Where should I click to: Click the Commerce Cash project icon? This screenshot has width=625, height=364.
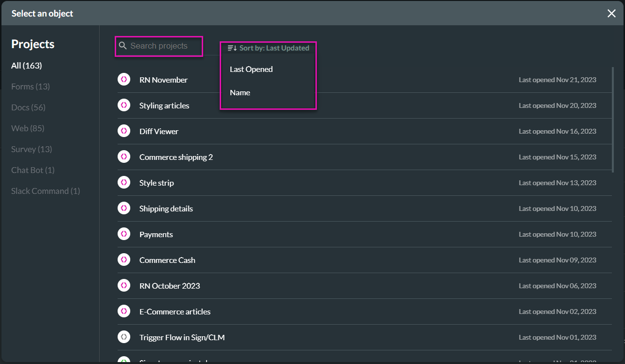pos(124,260)
